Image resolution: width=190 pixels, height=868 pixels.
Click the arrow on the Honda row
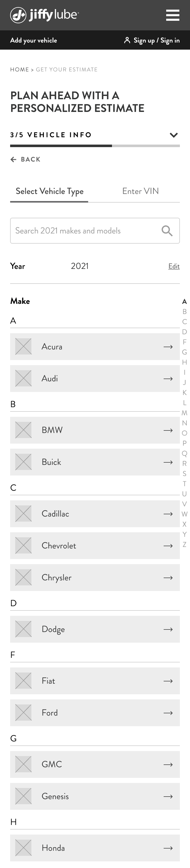pos(168,848)
